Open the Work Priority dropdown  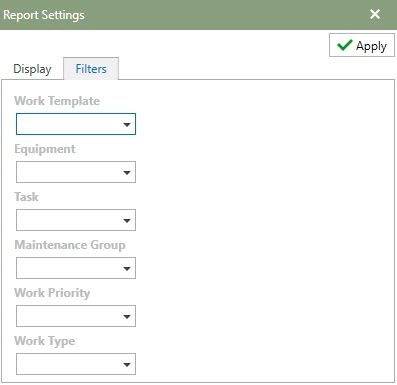click(x=76, y=316)
